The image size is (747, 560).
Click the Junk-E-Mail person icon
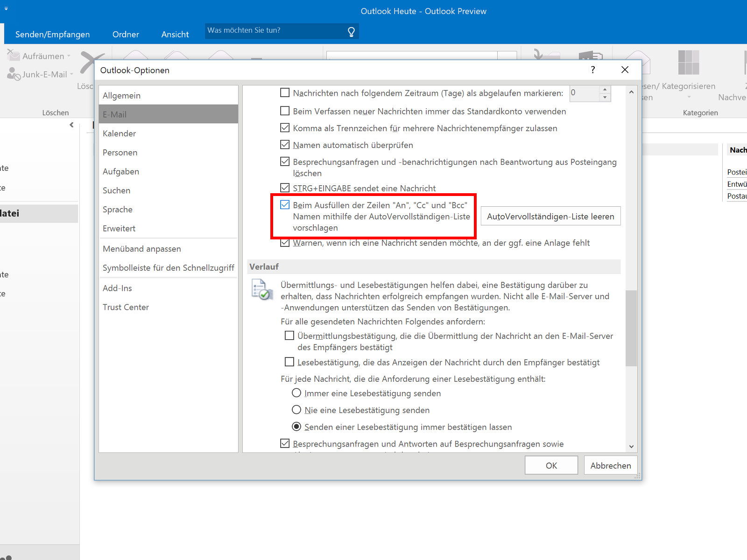click(x=14, y=74)
